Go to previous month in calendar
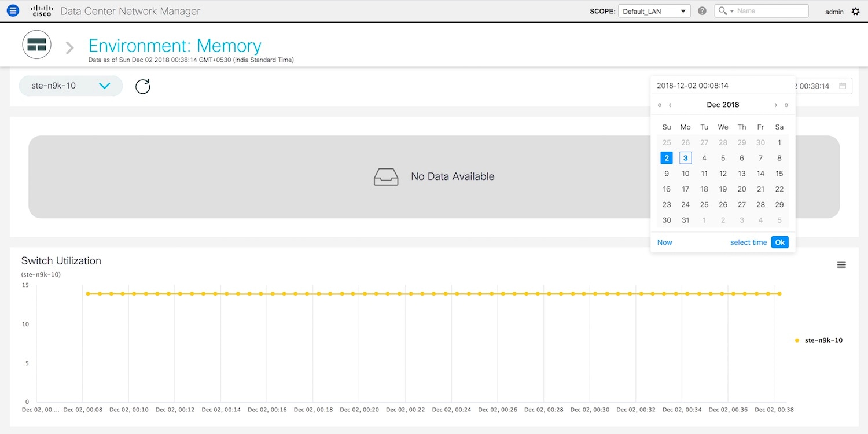The image size is (868, 434). pyautogui.click(x=670, y=105)
